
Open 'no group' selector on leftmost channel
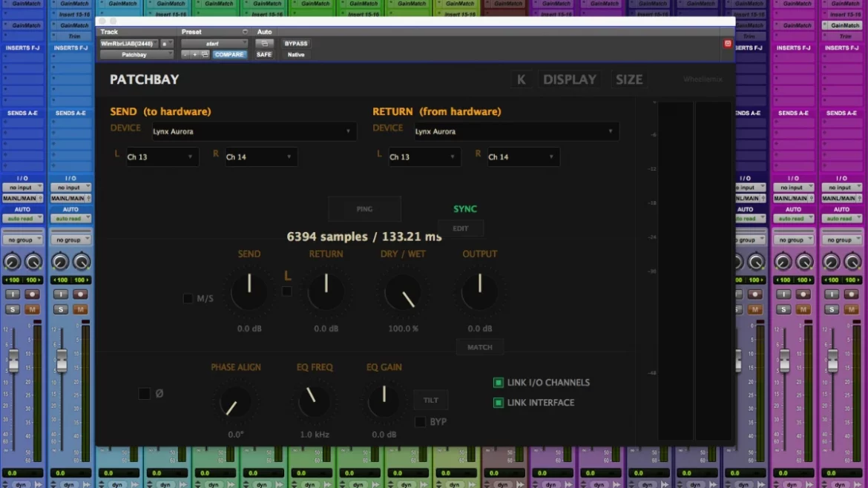click(23, 240)
